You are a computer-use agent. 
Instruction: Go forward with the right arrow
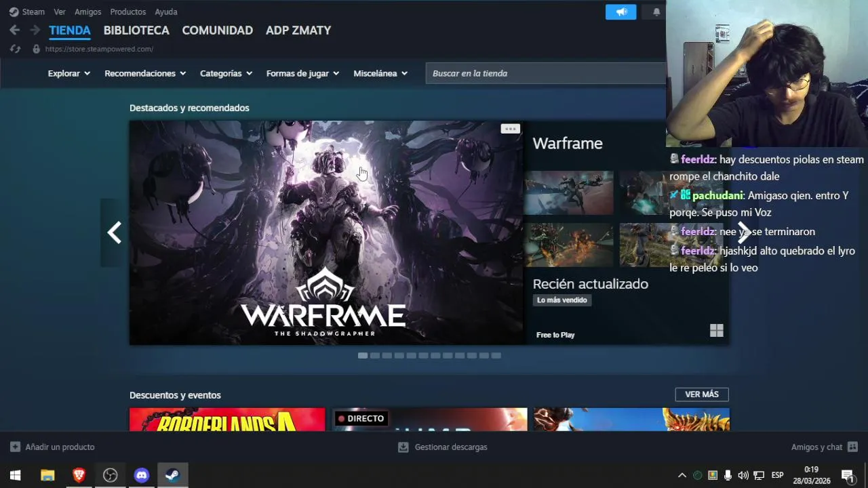[35, 30]
